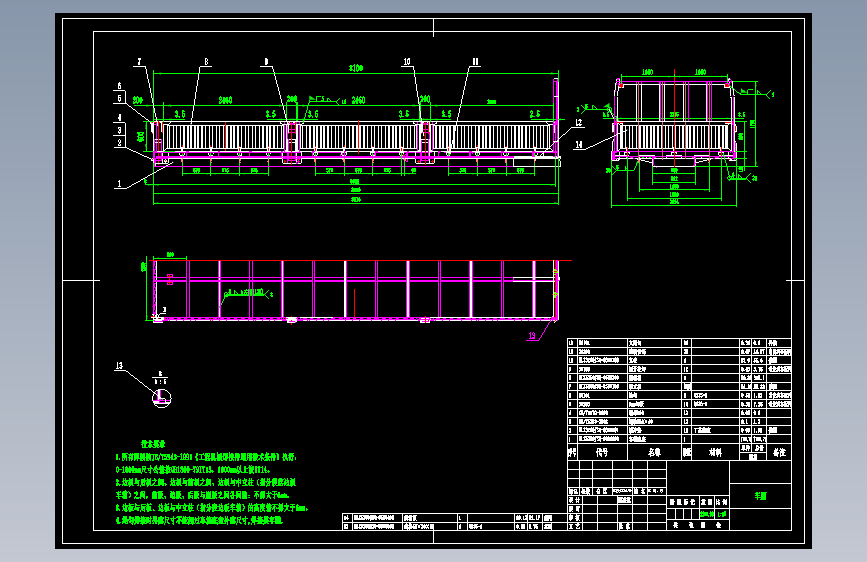Click the 重量 label in title block
The width and height of the screenshot is (867, 562).
[707, 502]
